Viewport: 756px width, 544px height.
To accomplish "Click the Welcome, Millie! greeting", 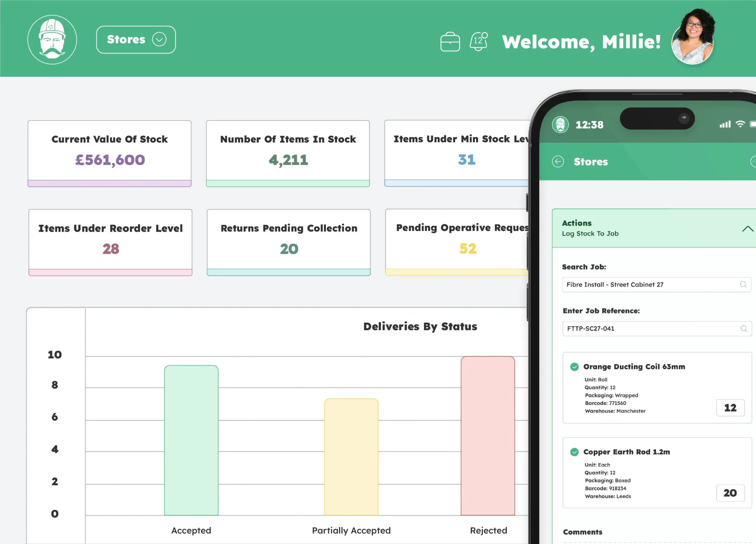I will [x=581, y=42].
